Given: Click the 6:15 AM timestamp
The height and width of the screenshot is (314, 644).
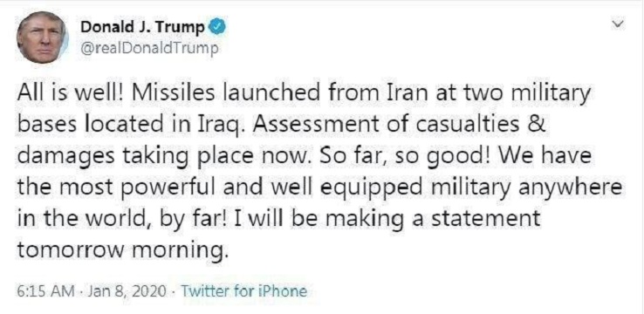Looking at the screenshot, I should 45,291.
